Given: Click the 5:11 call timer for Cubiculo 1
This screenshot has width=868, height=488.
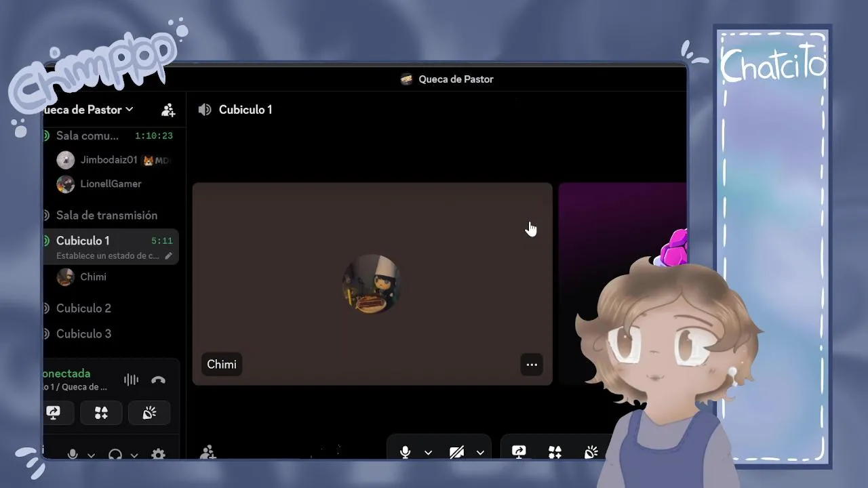Looking at the screenshot, I should click(x=162, y=241).
